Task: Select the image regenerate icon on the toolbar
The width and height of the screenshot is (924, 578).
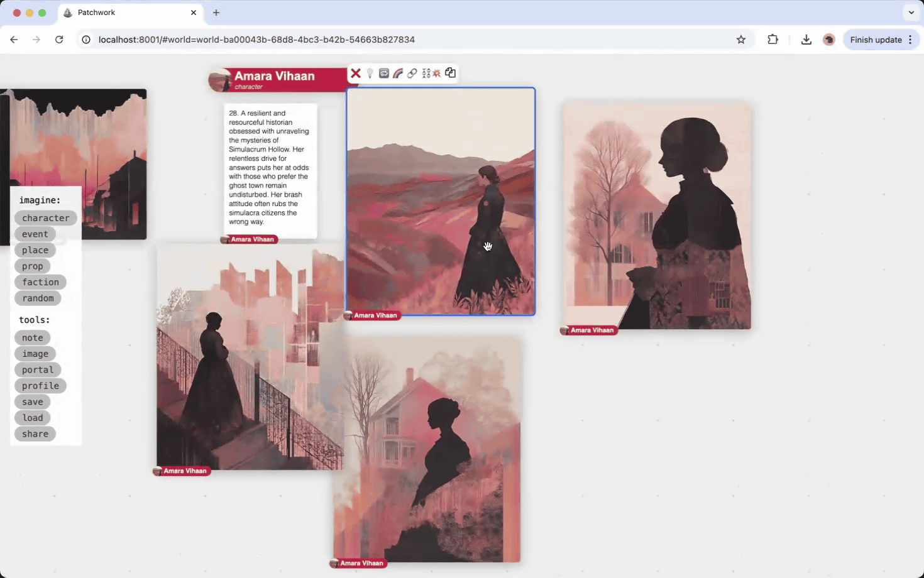Action: click(x=383, y=73)
